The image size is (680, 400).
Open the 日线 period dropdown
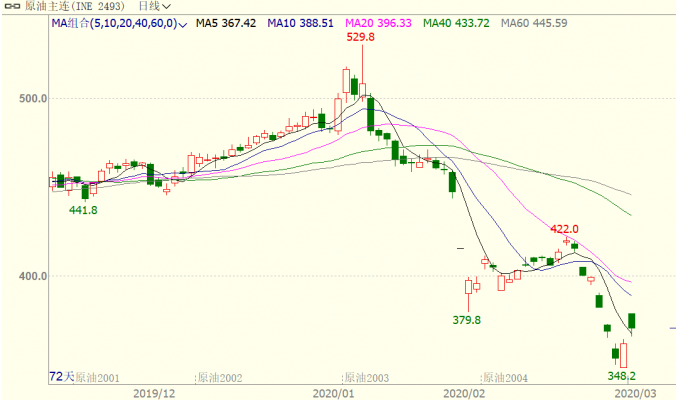coord(154,6)
